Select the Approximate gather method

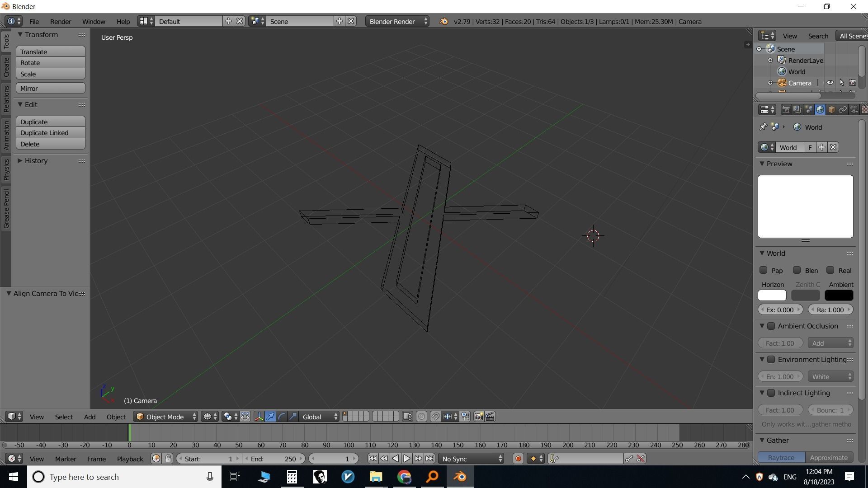tap(829, 457)
